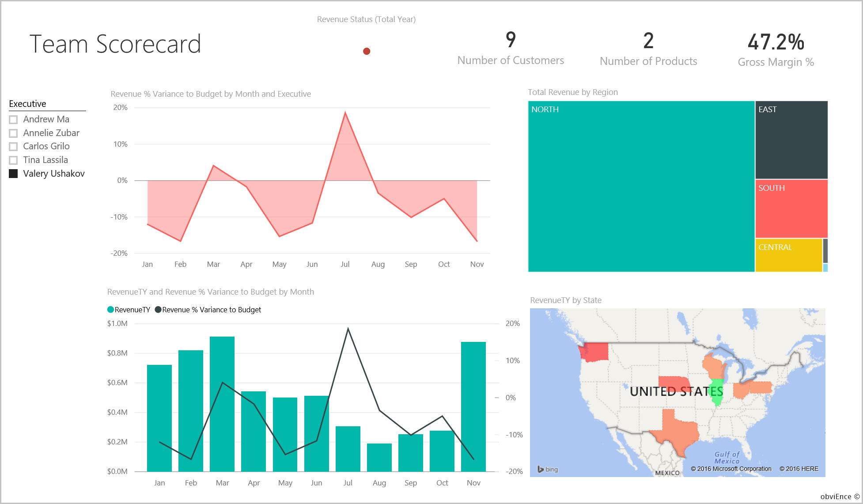
Task: Select the Feb revenue bar
Action: [191, 411]
